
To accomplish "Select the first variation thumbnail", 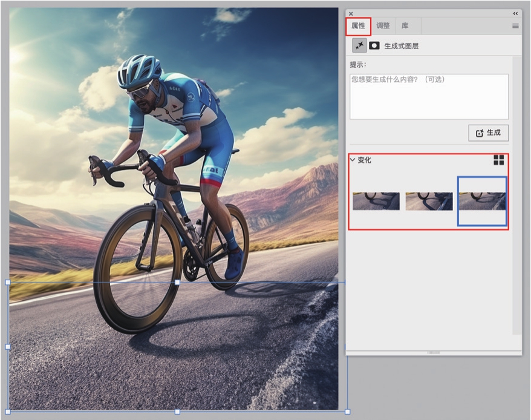I will click(376, 201).
